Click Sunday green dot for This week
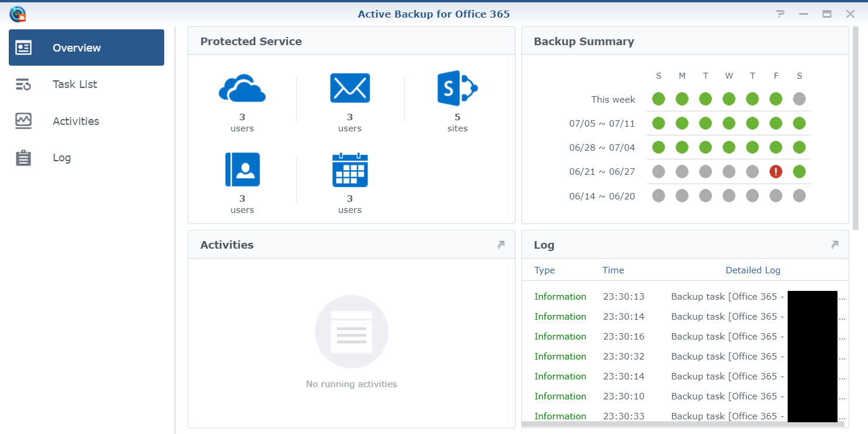Image resolution: width=868 pixels, height=434 pixels. tap(659, 99)
